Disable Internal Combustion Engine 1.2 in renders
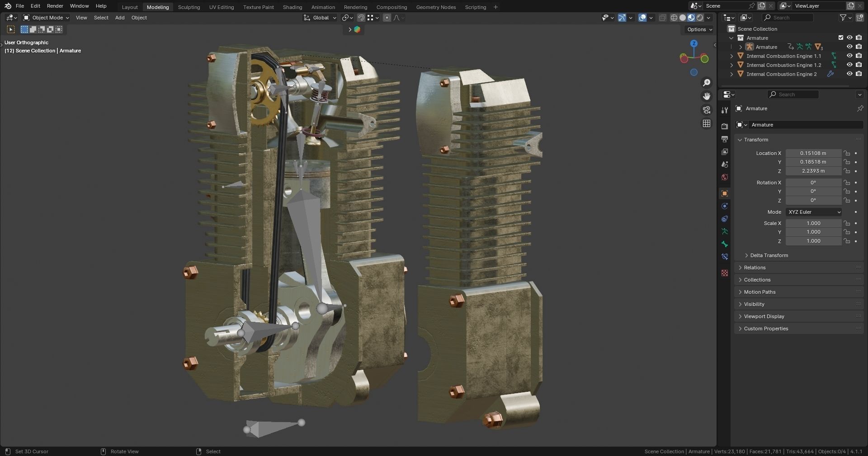The height and width of the screenshot is (456, 868). pos(859,65)
